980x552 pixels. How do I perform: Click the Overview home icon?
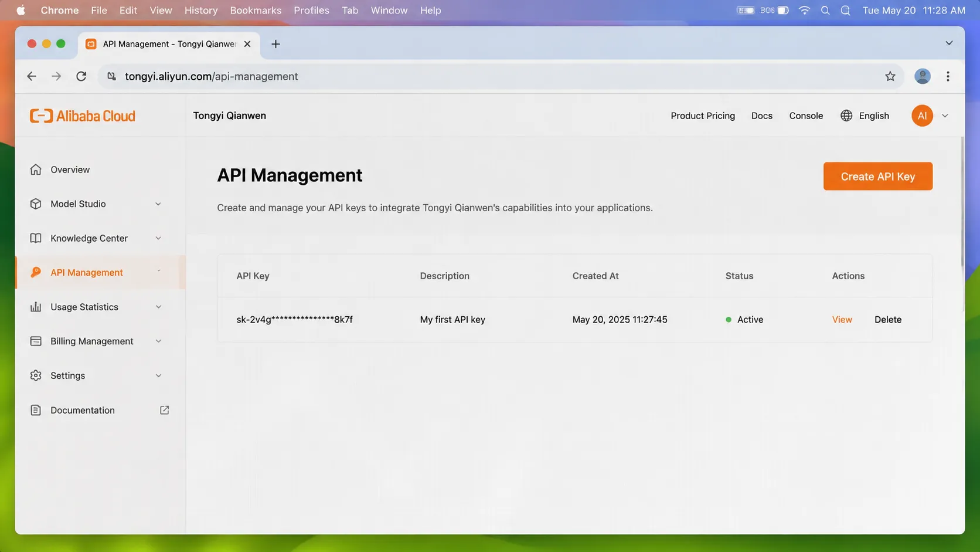click(36, 170)
